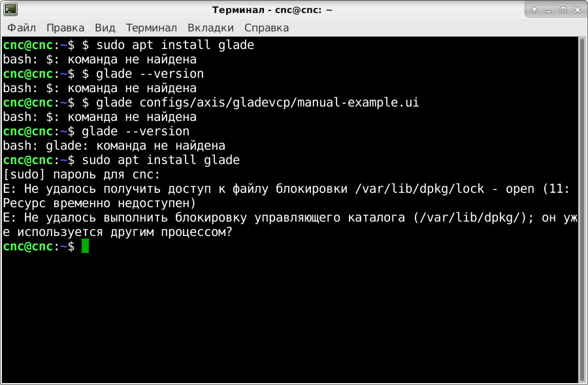This screenshot has height=385, width=588.
Task: Click the green cursor block at the prompt
Action: (85, 246)
